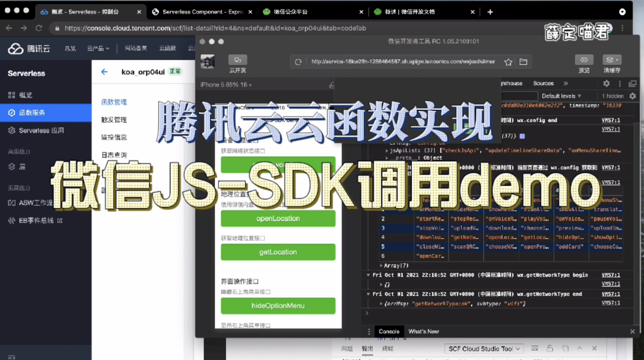Collapse the wx.getNetworkType begin log entry

tap(368, 275)
